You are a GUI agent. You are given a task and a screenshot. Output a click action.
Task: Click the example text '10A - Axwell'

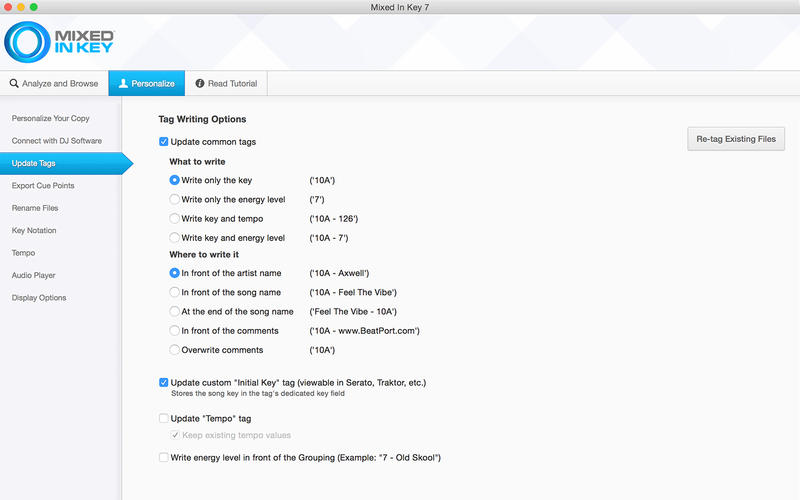tap(339, 273)
